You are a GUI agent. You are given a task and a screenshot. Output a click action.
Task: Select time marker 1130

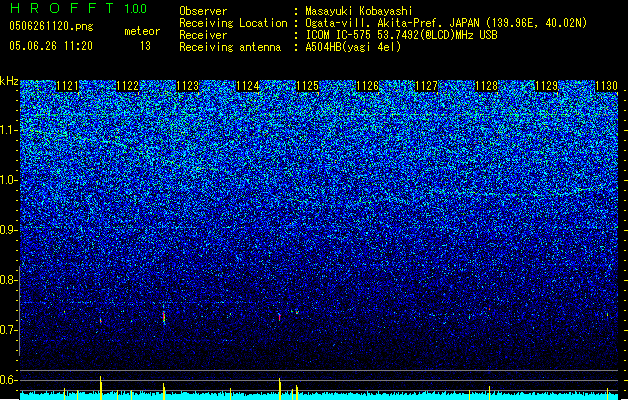[606, 86]
